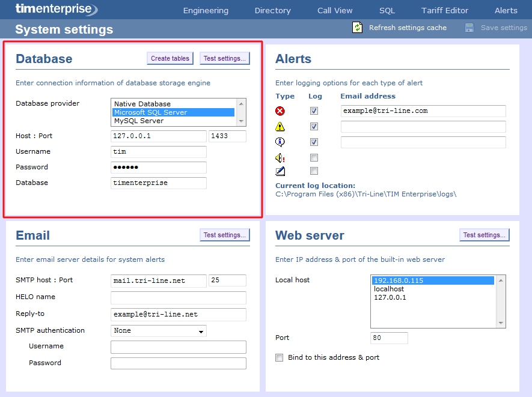Click the Database Username field

point(159,151)
